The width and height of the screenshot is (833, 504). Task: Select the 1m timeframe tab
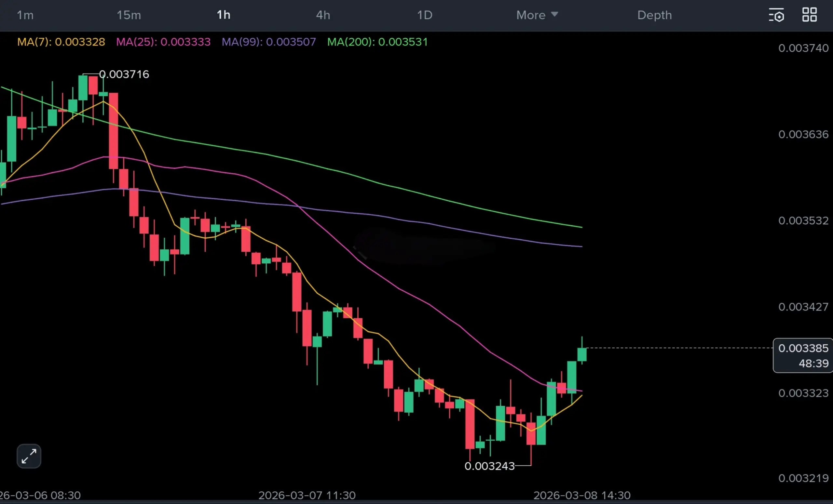pos(25,15)
